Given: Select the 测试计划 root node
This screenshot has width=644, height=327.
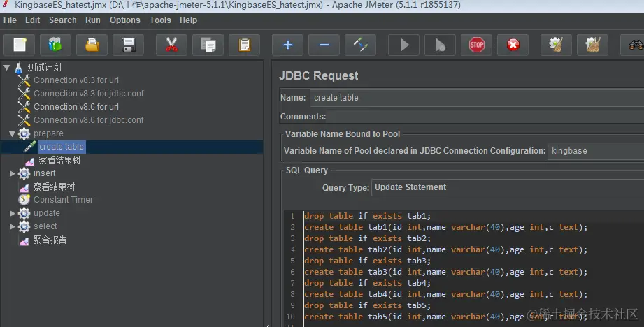Looking at the screenshot, I should tap(44, 67).
